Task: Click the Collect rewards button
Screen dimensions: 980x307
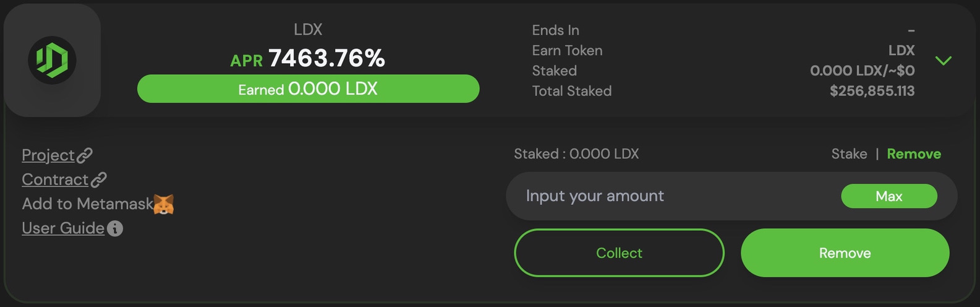Action: click(619, 253)
